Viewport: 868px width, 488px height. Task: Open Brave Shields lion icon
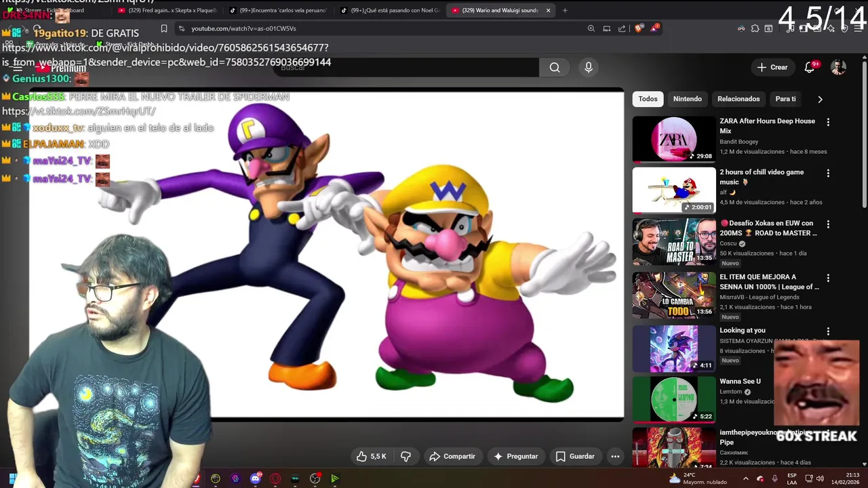click(638, 28)
